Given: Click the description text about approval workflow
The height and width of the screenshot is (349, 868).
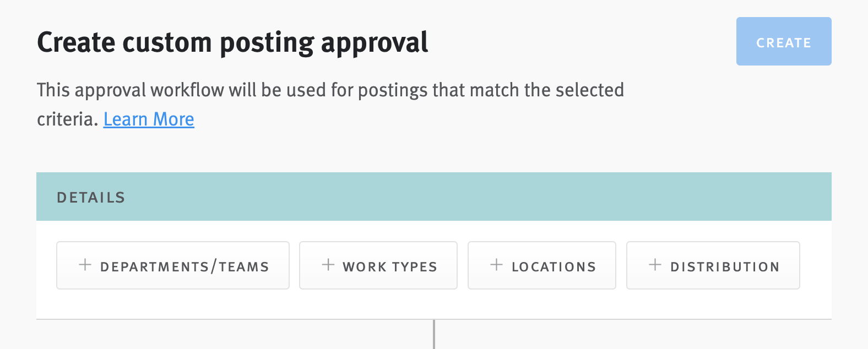Looking at the screenshot, I should click(330, 90).
